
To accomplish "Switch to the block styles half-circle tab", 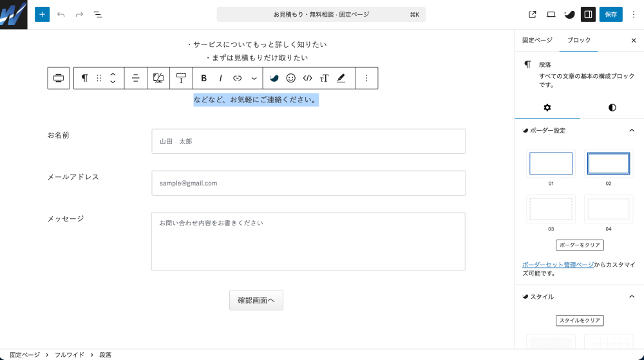I will 612,108.
